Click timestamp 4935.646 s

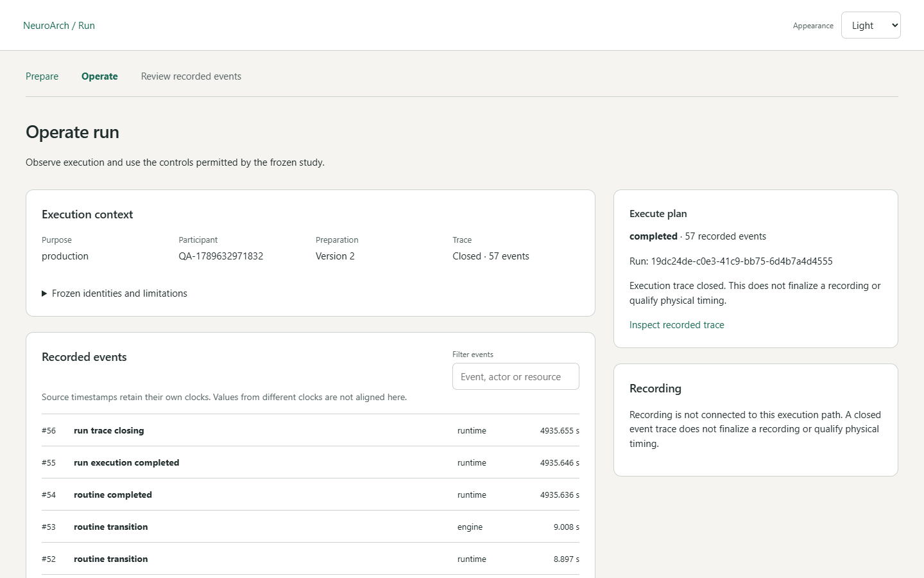560,463
